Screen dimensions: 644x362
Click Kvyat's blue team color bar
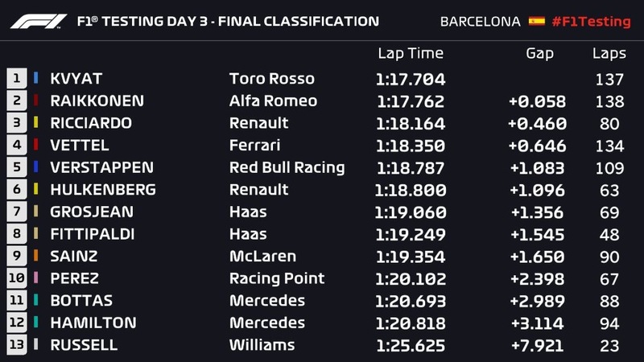pyautogui.click(x=36, y=79)
